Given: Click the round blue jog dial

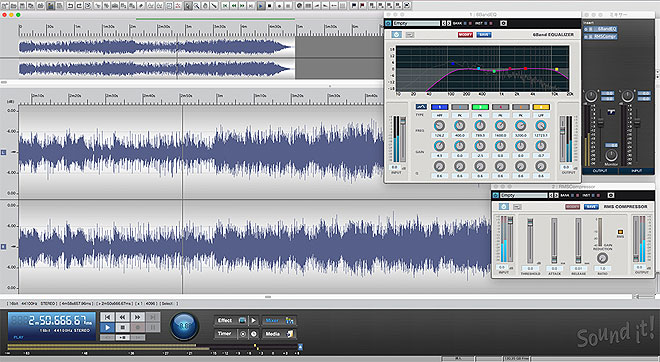Looking at the screenshot, I should pos(184,326).
